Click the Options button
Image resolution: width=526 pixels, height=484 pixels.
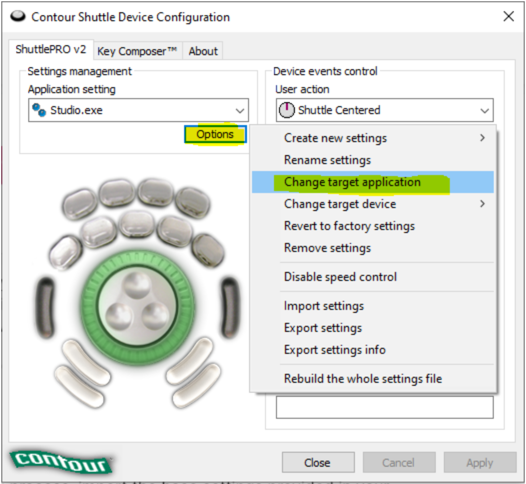215,134
